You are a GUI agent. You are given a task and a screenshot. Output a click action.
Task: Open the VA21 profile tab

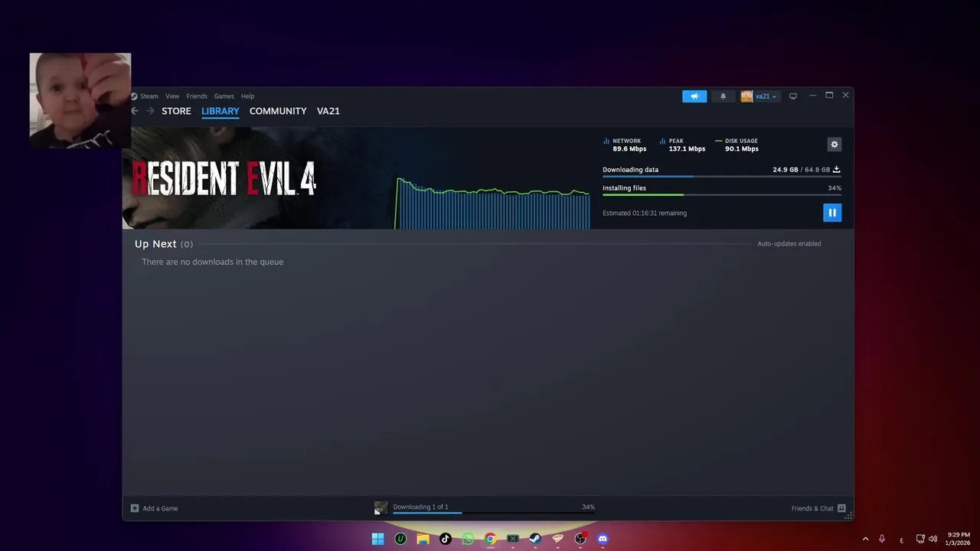(x=328, y=111)
